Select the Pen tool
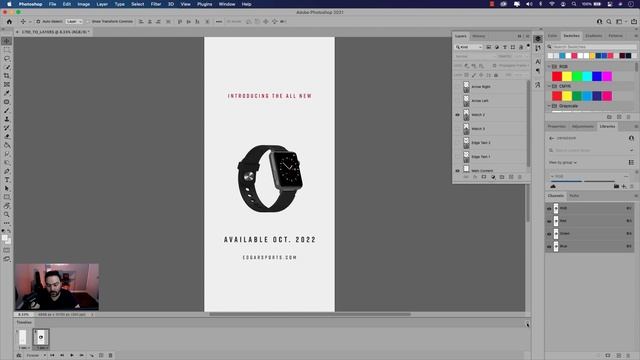Image resolution: width=640 pixels, height=360 pixels. [7, 171]
